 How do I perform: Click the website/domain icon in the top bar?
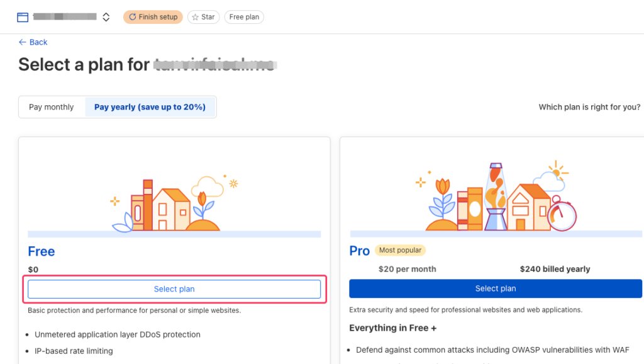coord(23,16)
